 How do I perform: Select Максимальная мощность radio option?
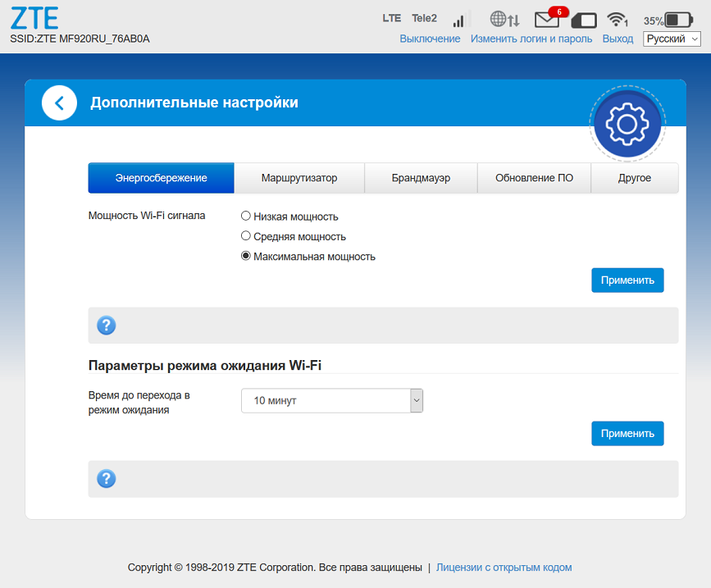point(246,256)
